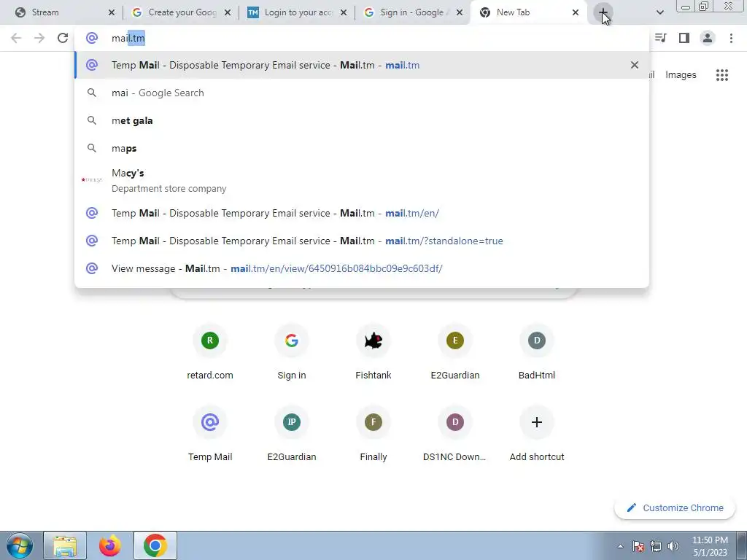747x560 pixels.
Task: Open the media controls icon
Action: [660, 38]
